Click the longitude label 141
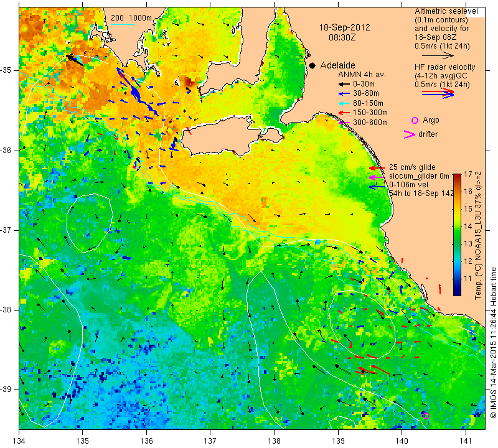Screen dimensions: 498x448 [466, 441]
